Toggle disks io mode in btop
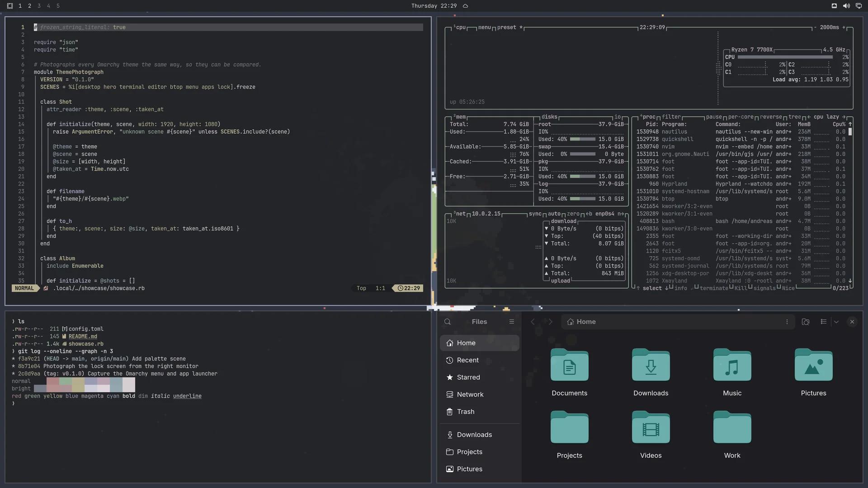The image size is (868, 488). tap(618, 117)
